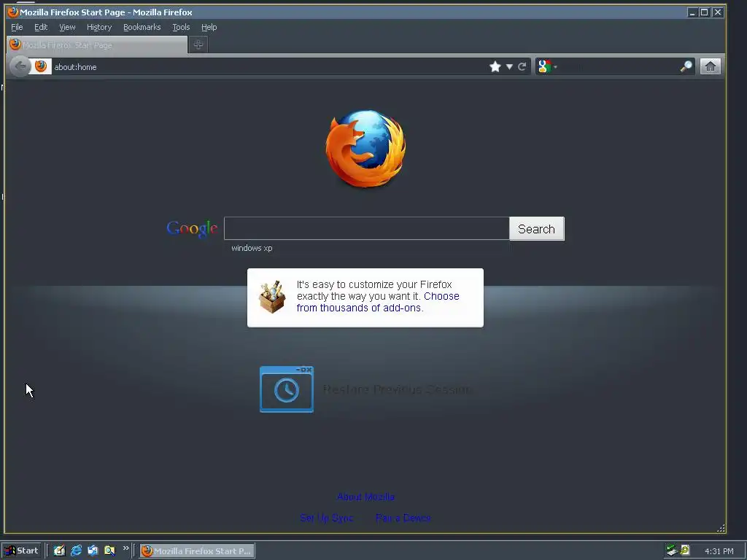The height and width of the screenshot is (560, 747).
Task: Open the Tools menu
Action: (x=181, y=27)
